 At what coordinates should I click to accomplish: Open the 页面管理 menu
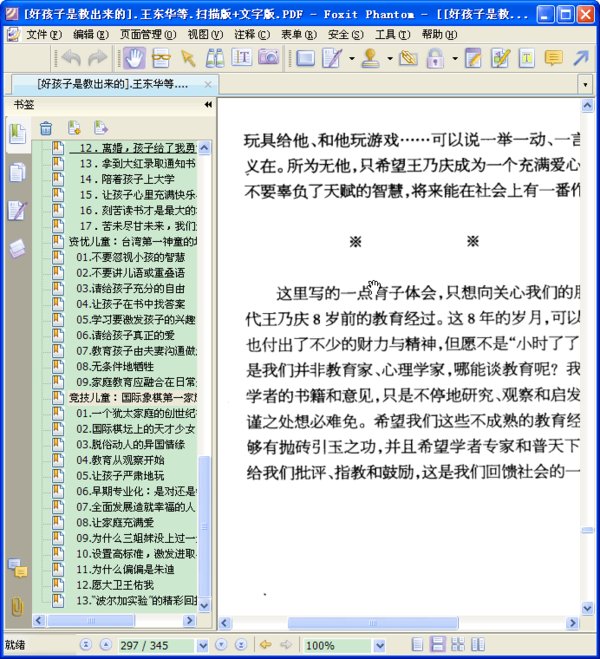coord(147,34)
